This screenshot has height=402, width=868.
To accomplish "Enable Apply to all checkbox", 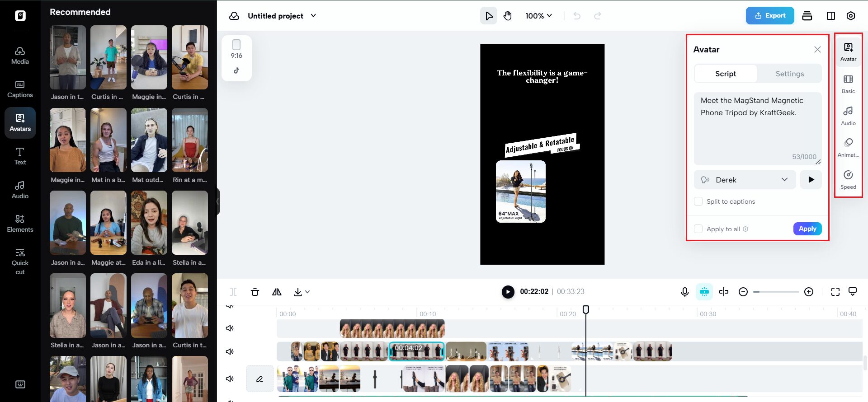I will (x=698, y=229).
